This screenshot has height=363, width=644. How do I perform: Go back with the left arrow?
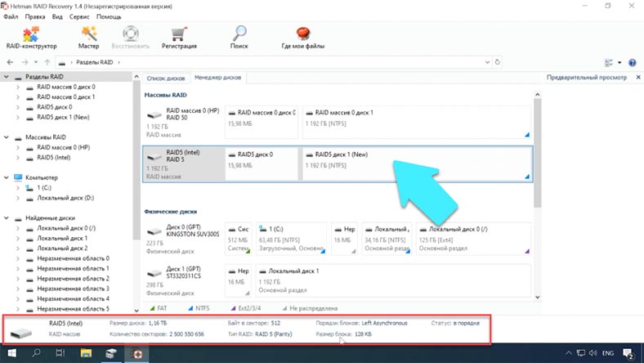pos(11,62)
